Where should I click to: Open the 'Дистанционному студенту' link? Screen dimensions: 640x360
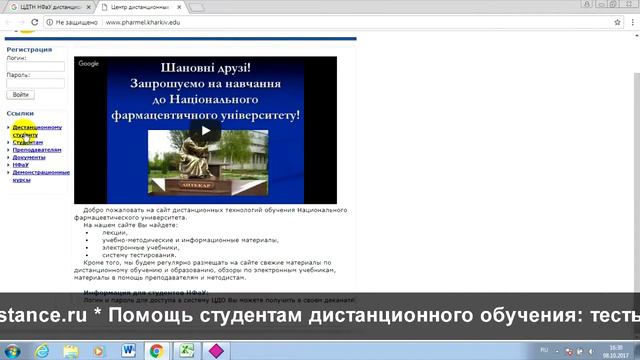coord(37,131)
